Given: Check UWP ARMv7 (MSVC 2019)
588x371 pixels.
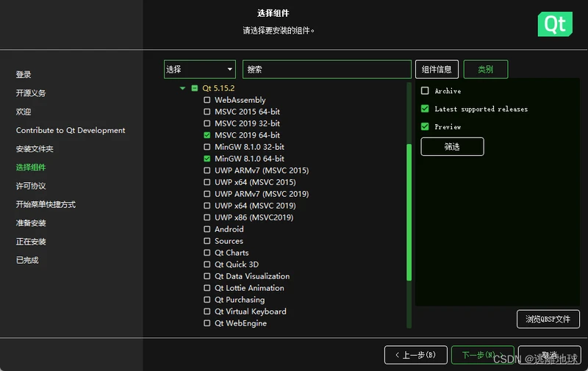Looking at the screenshot, I should pyautogui.click(x=207, y=194).
